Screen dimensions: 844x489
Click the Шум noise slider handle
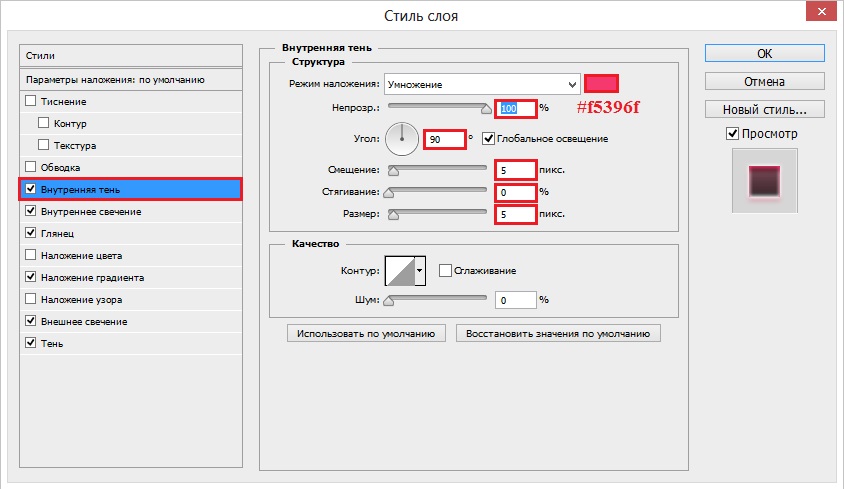[x=389, y=301]
